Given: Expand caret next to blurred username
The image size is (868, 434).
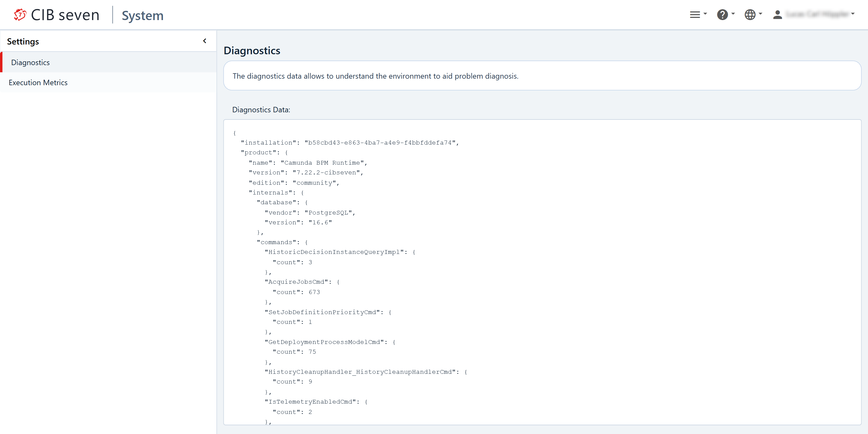Looking at the screenshot, I should coord(853,14).
